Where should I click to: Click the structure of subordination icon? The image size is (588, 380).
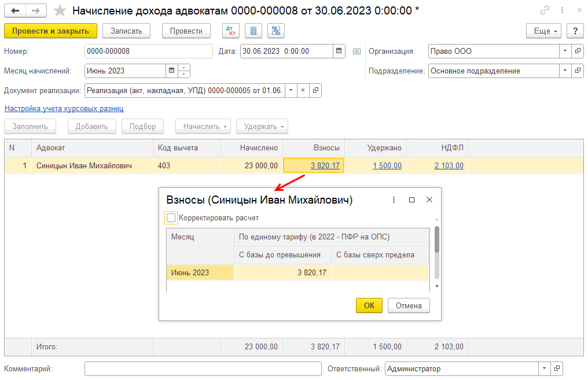[x=275, y=31]
